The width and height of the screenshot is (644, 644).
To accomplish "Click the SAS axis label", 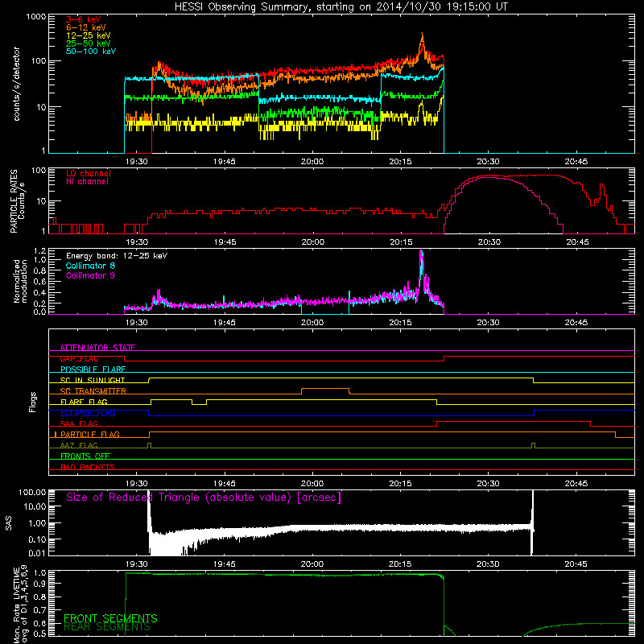I will point(9,523).
